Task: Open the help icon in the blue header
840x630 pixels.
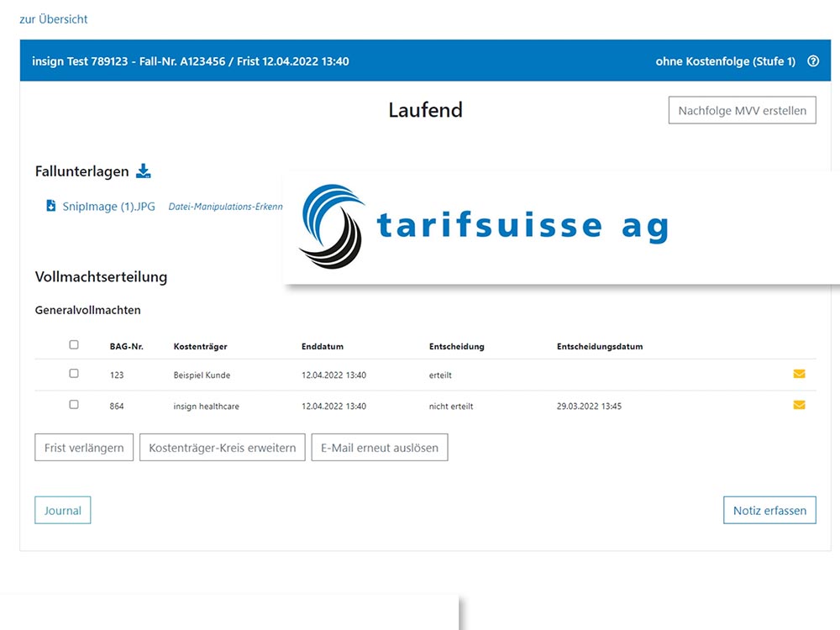Action: point(812,61)
